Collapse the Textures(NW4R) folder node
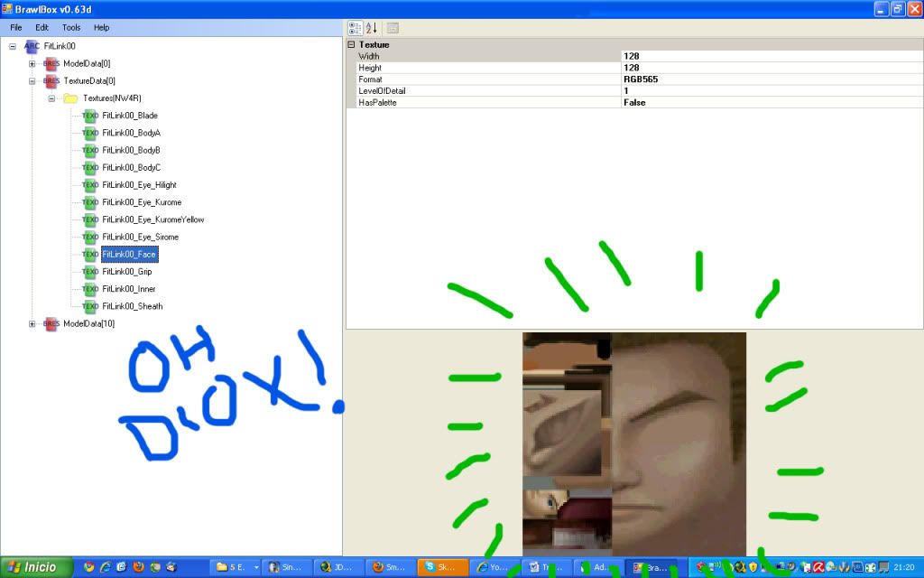Viewport: 924px width, 578px height. 51,98
